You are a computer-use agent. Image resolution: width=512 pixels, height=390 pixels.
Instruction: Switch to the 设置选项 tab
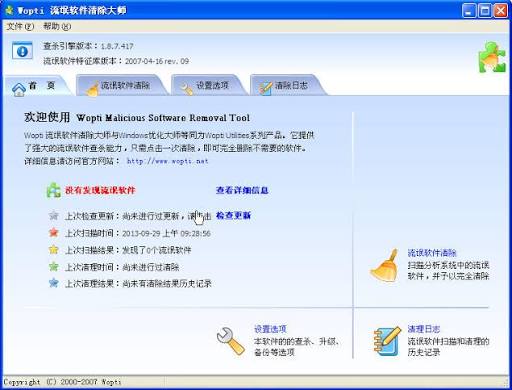point(209,85)
